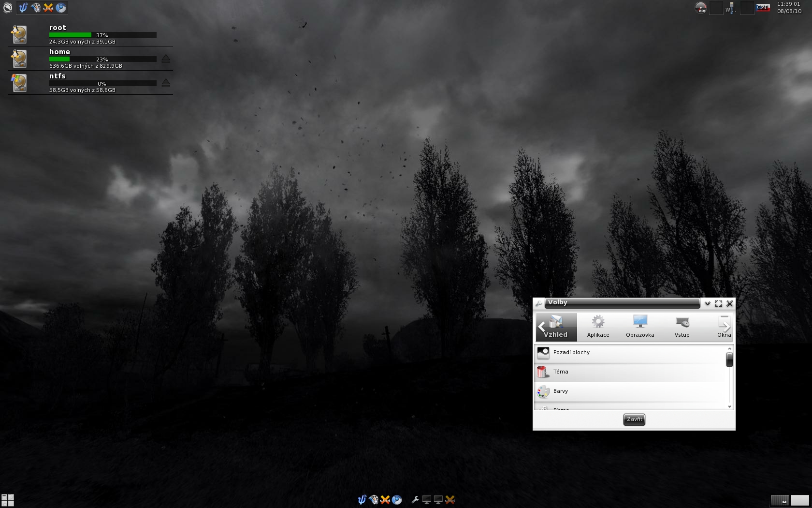Screen dimensions: 812x508
Task: Click the root disk usage bar
Action: click(102, 35)
